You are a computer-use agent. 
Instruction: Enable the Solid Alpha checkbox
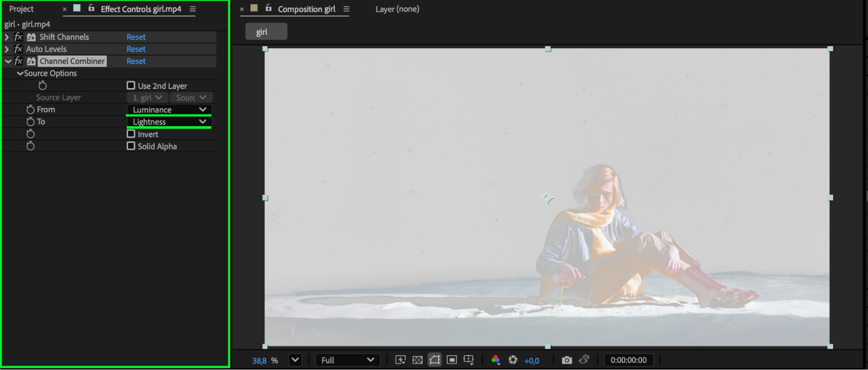131,146
